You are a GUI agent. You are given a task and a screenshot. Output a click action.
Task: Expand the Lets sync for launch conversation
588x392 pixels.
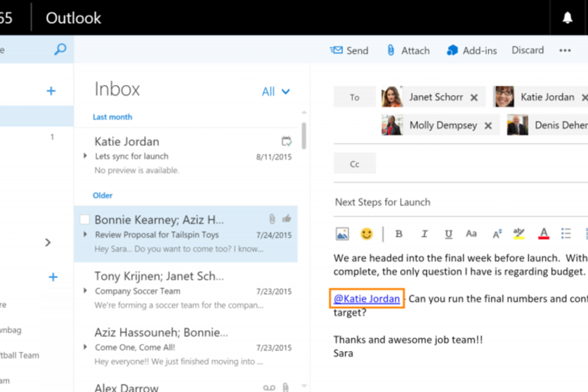point(85,156)
